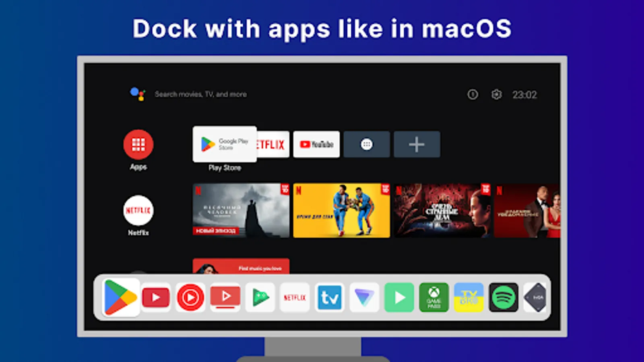Open YouTube Music from the dock
644x362 pixels.
click(x=190, y=298)
